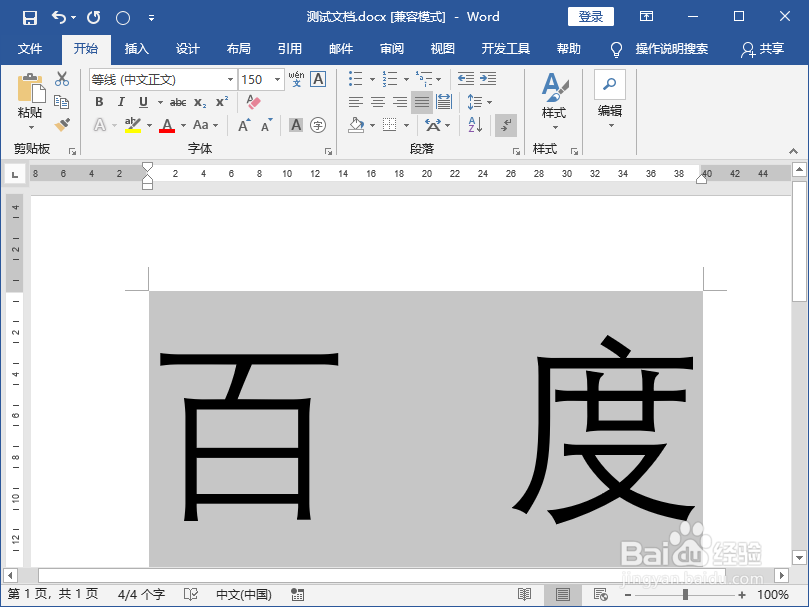
Task: Toggle Strikethrough abc formatting
Action: 178,102
